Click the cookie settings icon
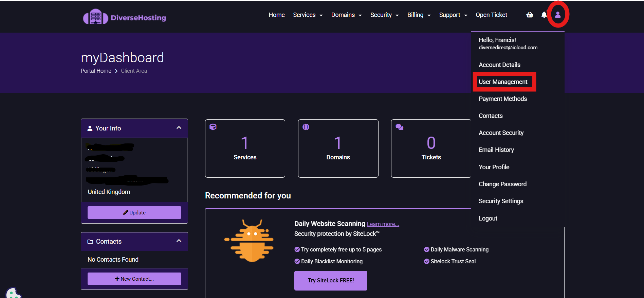The image size is (644, 298). pos(13,293)
